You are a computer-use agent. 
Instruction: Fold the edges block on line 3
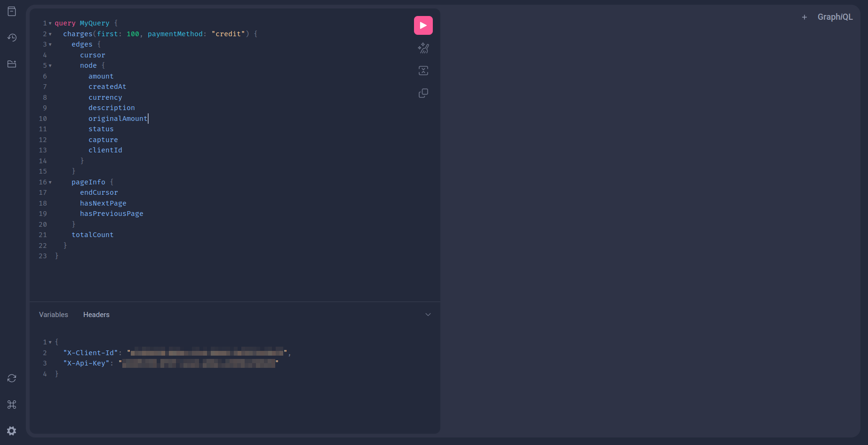50,45
